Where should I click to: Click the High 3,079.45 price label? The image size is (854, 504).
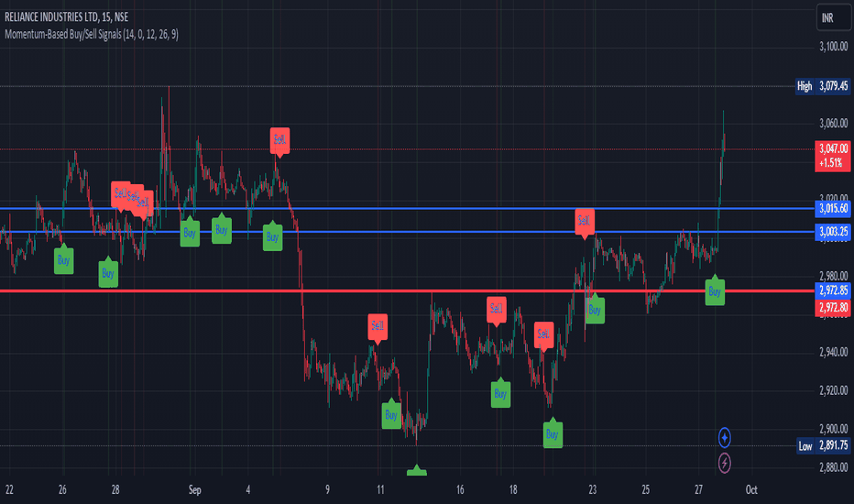823,86
